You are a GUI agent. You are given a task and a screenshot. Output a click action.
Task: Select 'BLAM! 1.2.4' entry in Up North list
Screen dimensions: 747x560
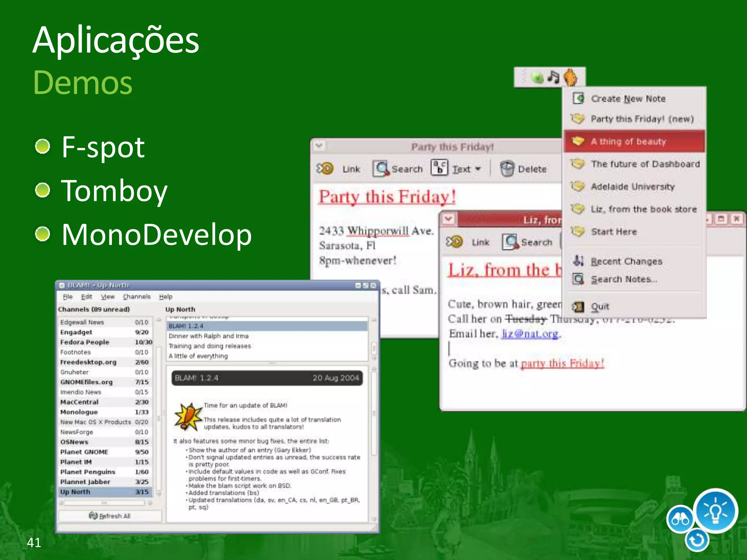pyautogui.click(x=267, y=326)
